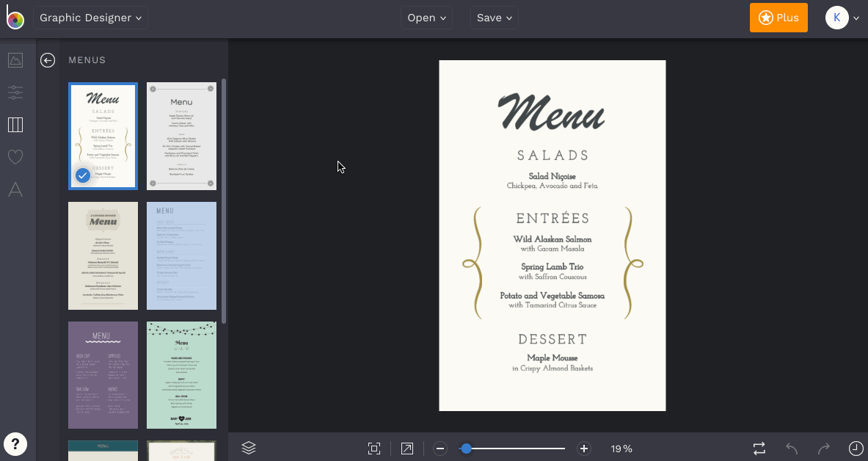868x461 pixels.
Task: Open the Graphic Designer dropdown
Action: [91, 18]
